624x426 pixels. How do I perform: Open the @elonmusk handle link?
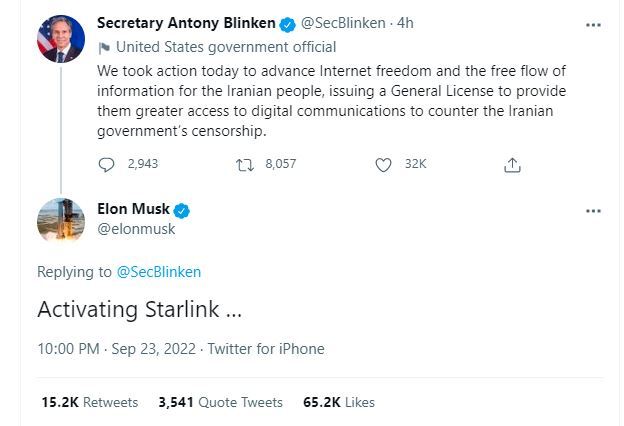pos(135,229)
